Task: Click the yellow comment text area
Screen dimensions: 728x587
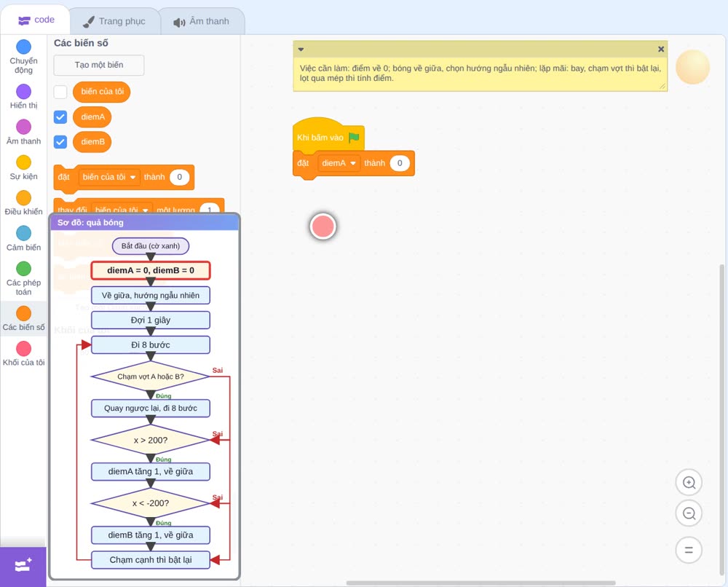Action: pyautogui.click(x=480, y=74)
